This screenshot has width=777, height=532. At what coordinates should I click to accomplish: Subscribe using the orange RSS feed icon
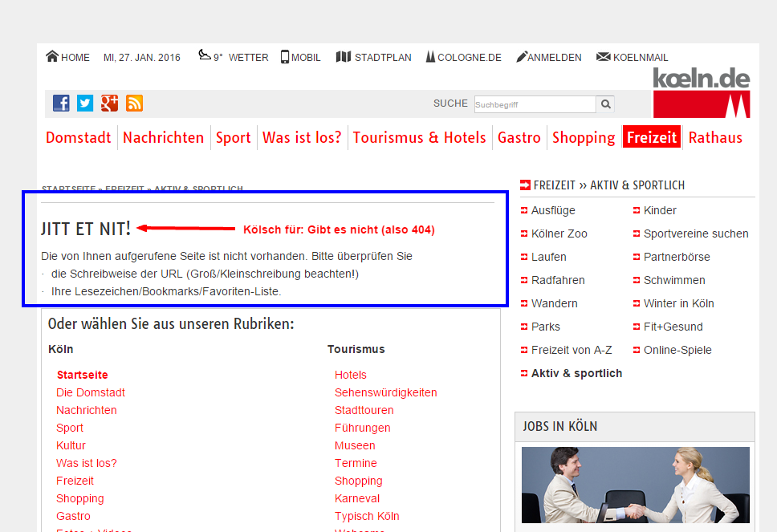(x=133, y=103)
